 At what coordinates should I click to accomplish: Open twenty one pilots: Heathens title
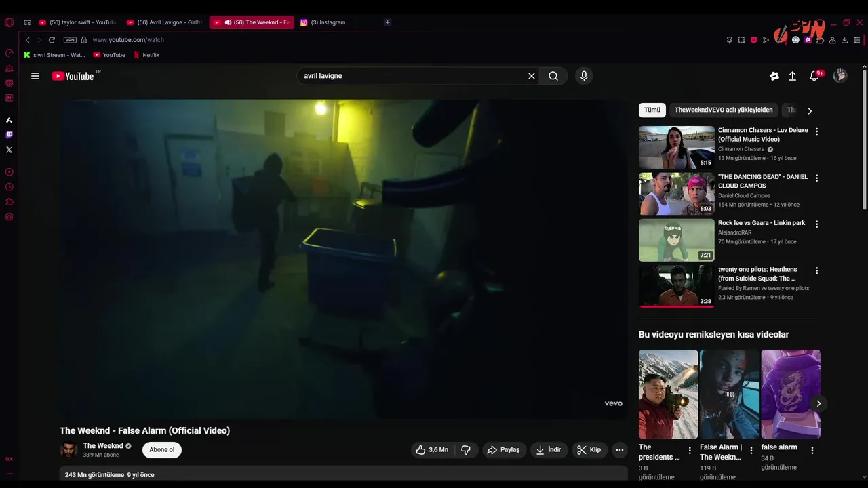click(x=757, y=274)
